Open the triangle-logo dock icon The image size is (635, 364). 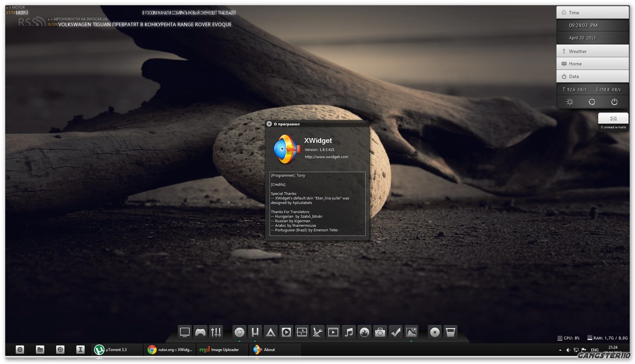pos(271,332)
